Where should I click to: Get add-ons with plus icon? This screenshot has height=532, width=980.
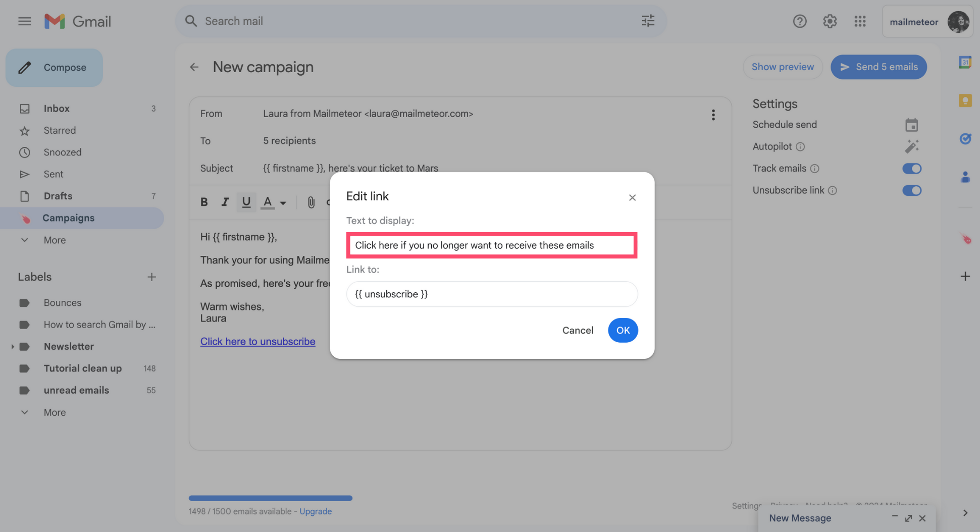coord(965,277)
